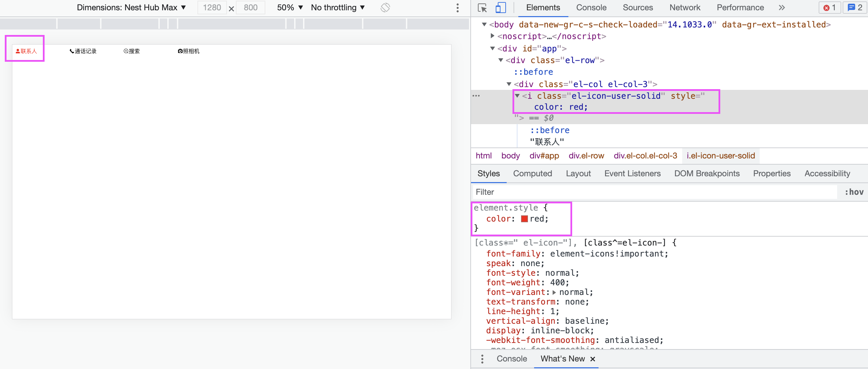Switch to the Computed styles tab
868x369 pixels.
[532, 174]
